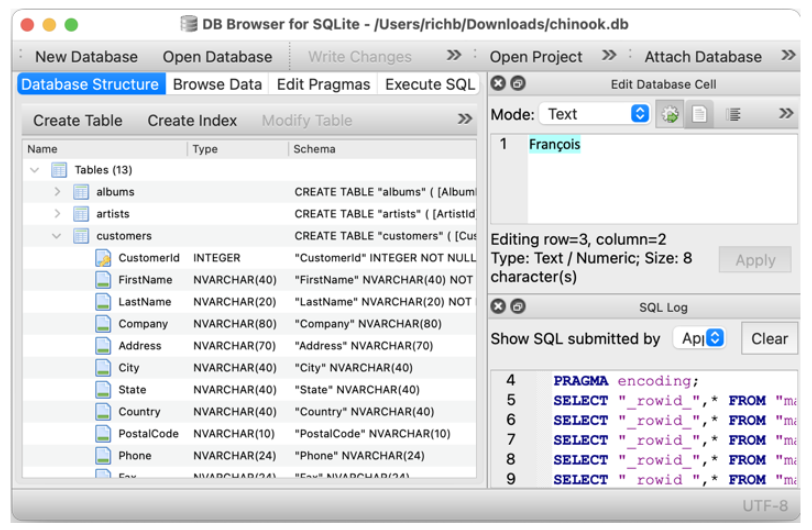Close the Edit Database Cell panel

(498, 83)
